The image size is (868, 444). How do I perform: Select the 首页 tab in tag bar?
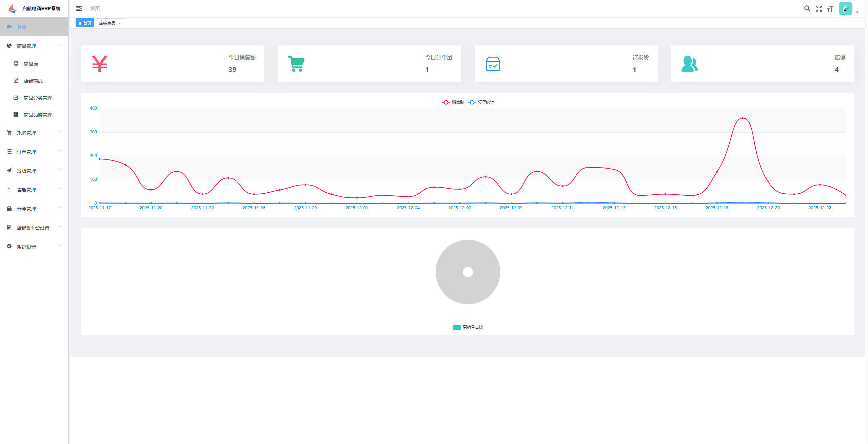85,23
